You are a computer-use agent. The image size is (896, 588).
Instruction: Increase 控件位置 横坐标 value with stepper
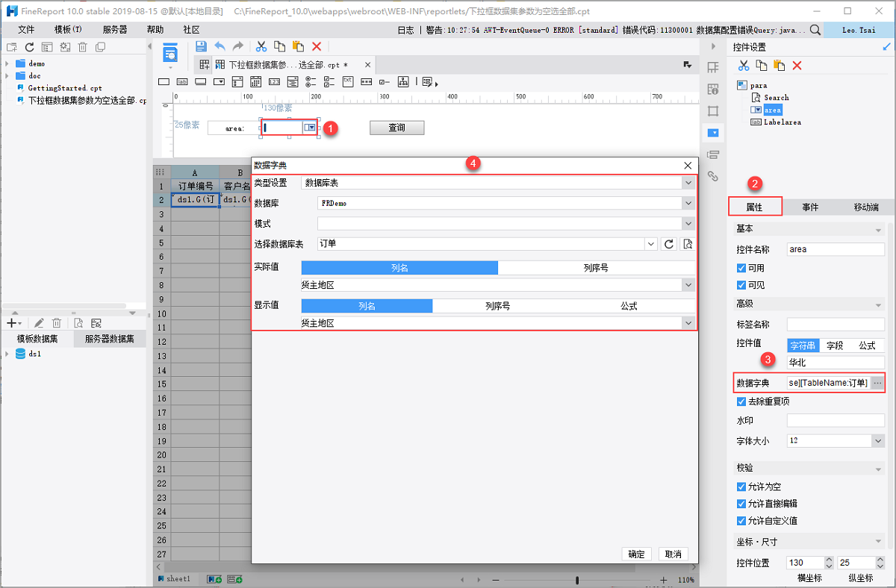tap(829, 560)
